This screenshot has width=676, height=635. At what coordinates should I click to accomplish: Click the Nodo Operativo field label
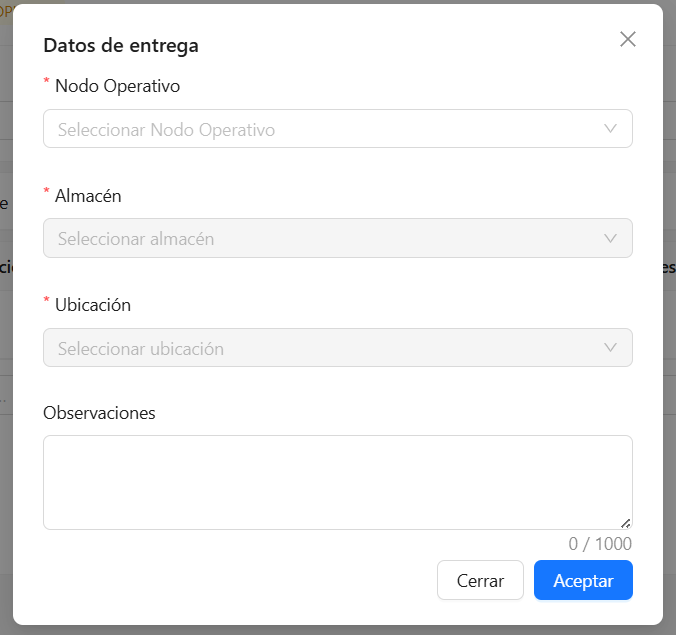pos(117,86)
